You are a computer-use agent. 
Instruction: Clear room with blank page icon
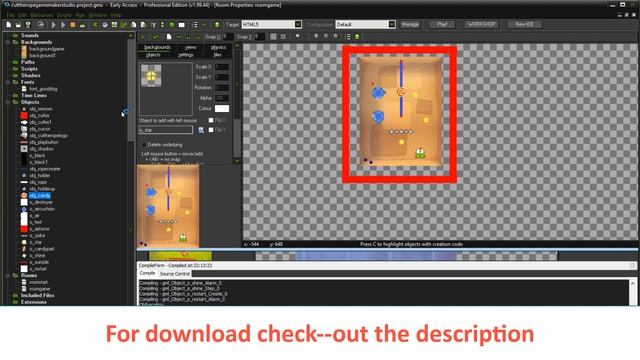pyautogui.click(x=169, y=37)
